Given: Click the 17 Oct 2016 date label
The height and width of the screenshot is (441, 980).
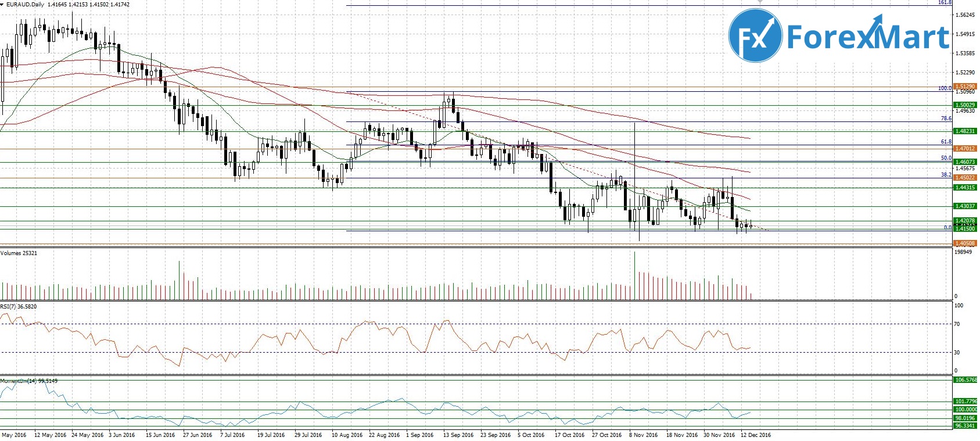Looking at the screenshot, I should click(x=569, y=435).
